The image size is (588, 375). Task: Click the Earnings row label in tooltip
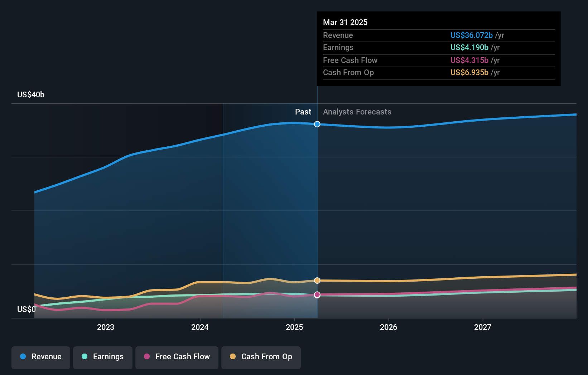point(338,47)
